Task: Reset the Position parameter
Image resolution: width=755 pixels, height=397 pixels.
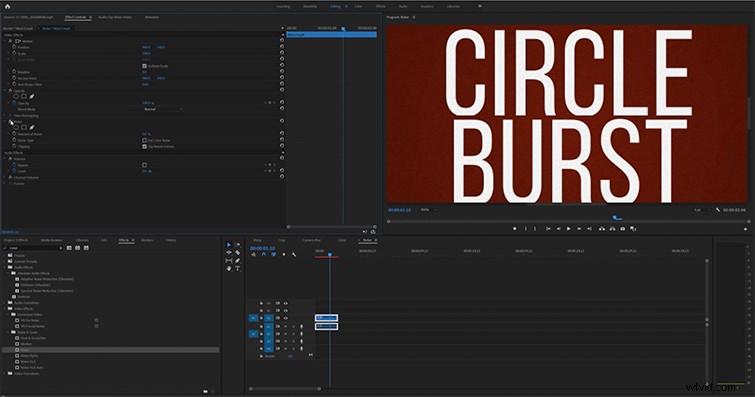Action: point(282,47)
